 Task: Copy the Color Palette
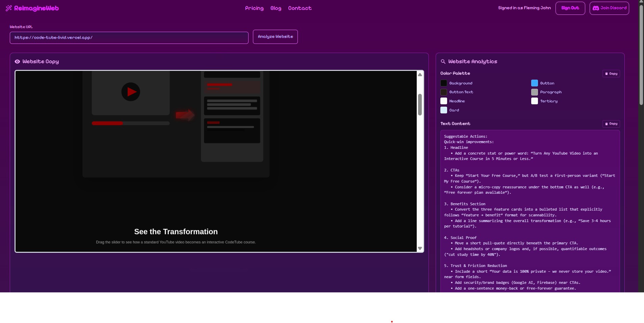pyautogui.click(x=611, y=74)
